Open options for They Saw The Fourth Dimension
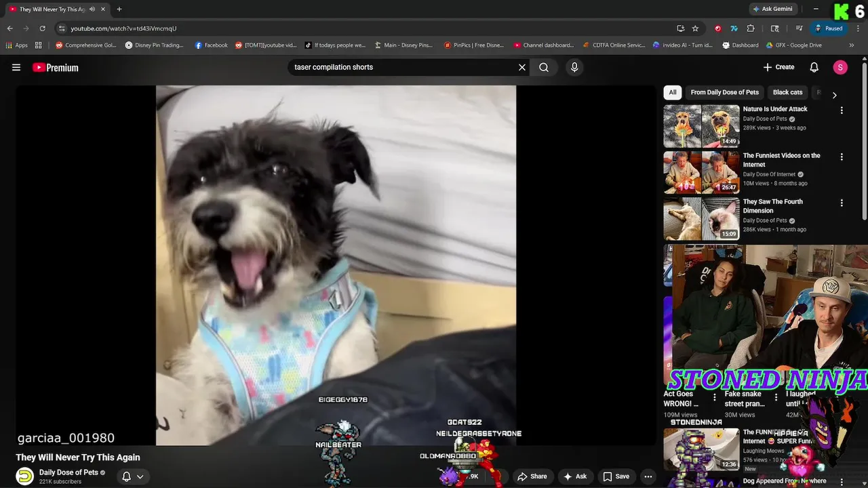 pos(842,203)
